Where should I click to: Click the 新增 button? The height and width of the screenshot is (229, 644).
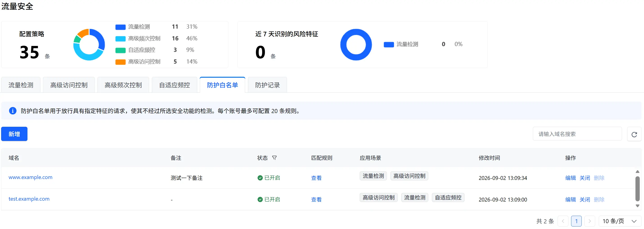click(14, 134)
